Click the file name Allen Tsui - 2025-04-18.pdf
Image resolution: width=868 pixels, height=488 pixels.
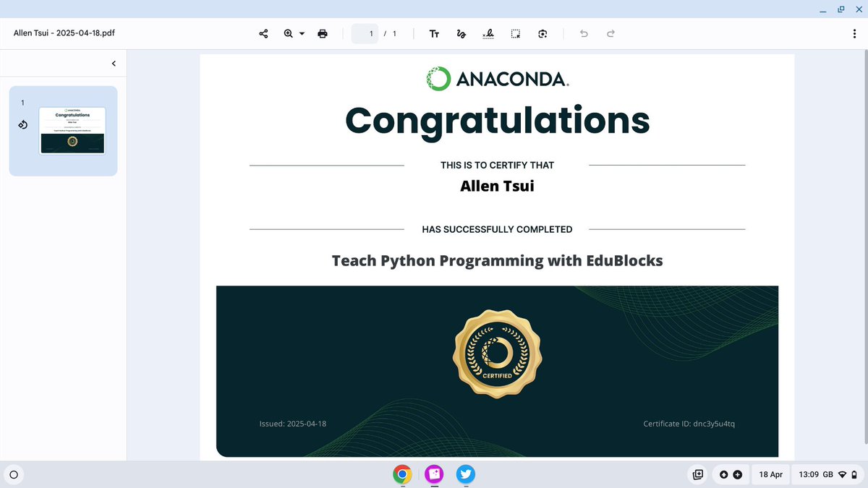64,34
